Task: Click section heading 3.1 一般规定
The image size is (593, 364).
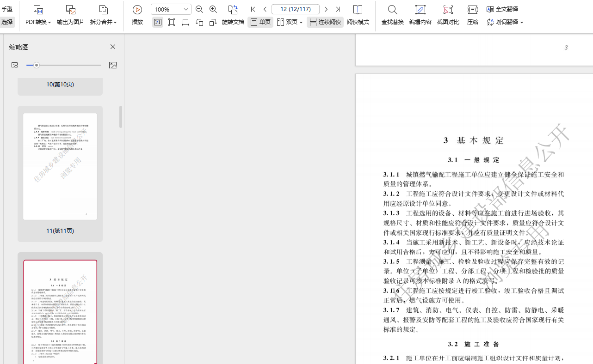Action: [x=474, y=160]
